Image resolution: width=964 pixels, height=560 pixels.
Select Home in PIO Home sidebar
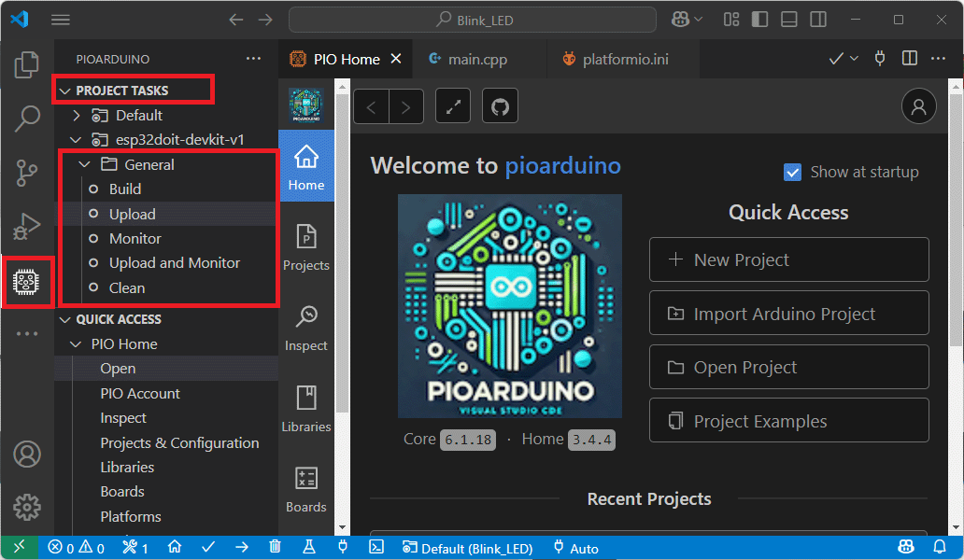(306, 166)
